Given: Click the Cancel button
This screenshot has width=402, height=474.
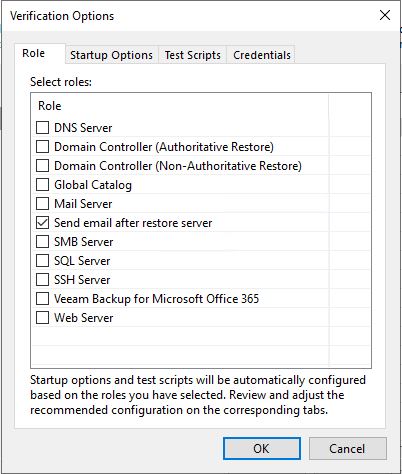Looking at the screenshot, I should click(x=347, y=448).
